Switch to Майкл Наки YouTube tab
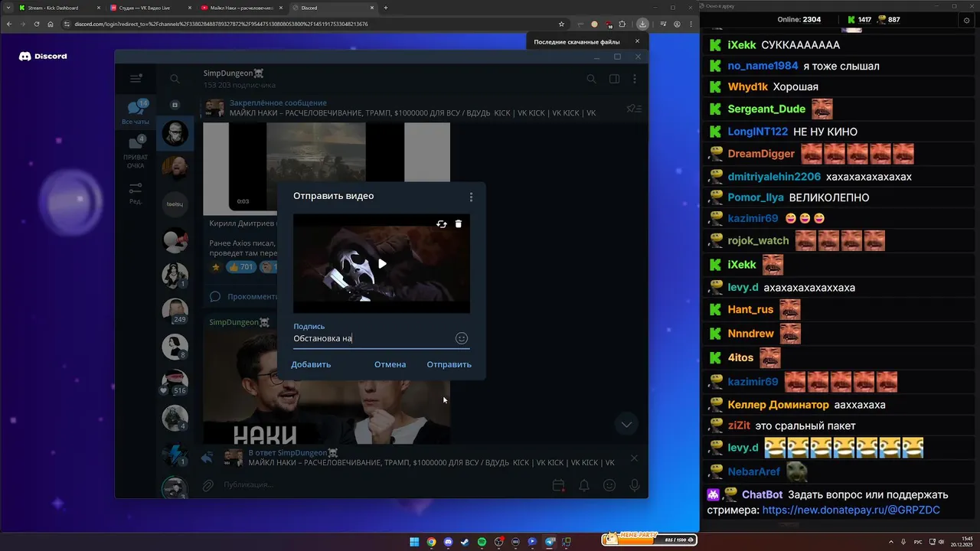The image size is (980, 551). click(x=240, y=8)
